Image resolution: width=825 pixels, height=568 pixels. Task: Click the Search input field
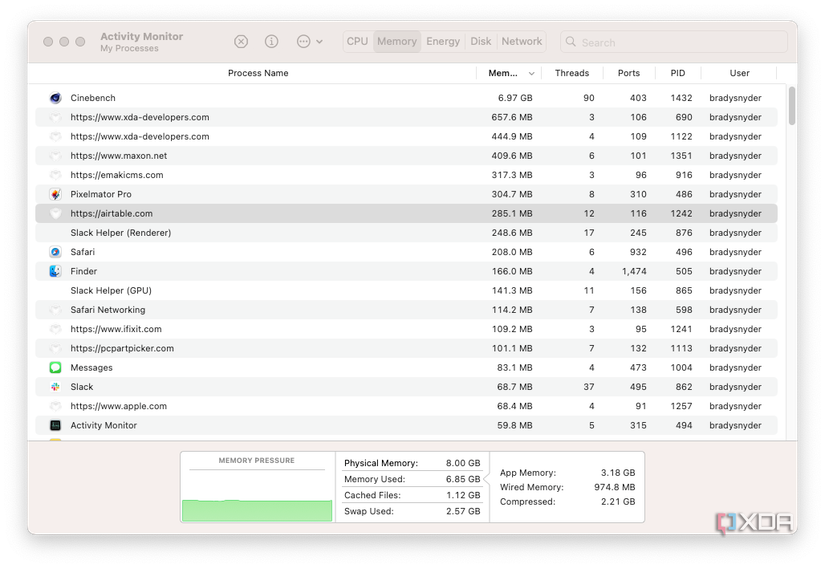pos(674,42)
